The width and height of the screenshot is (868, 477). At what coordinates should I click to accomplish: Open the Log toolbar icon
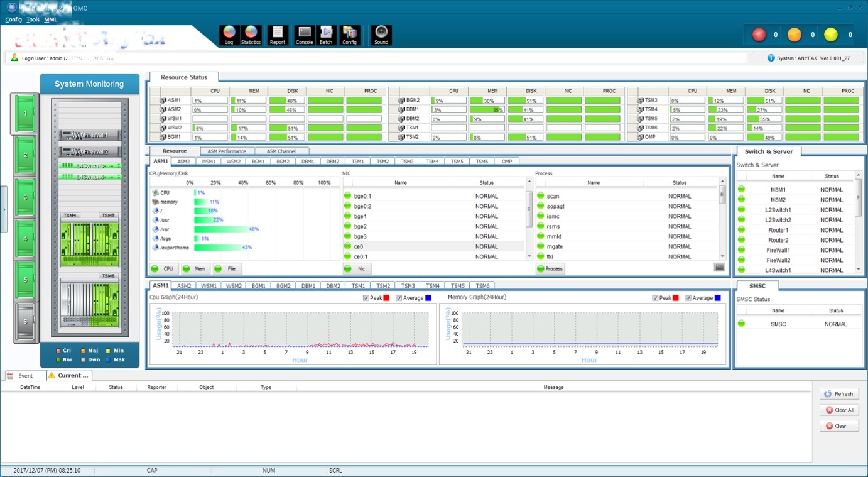click(x=229, y=35)
